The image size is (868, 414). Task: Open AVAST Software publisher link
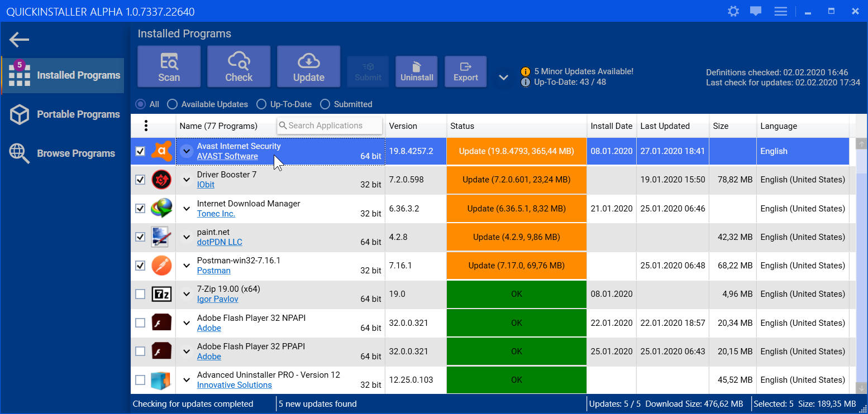(x=227, y=156)
